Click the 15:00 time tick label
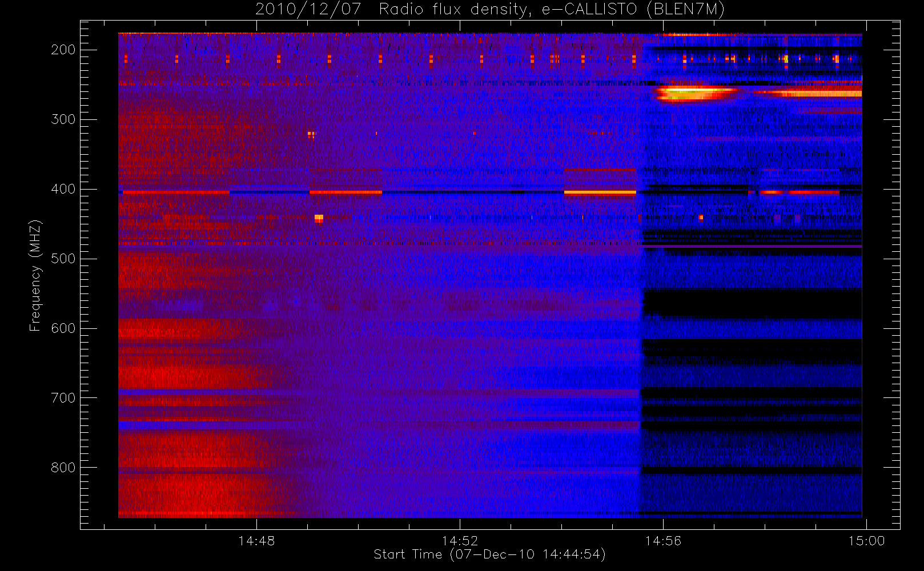The height and width of the screenshot is (571, 924). click(866, 541)
